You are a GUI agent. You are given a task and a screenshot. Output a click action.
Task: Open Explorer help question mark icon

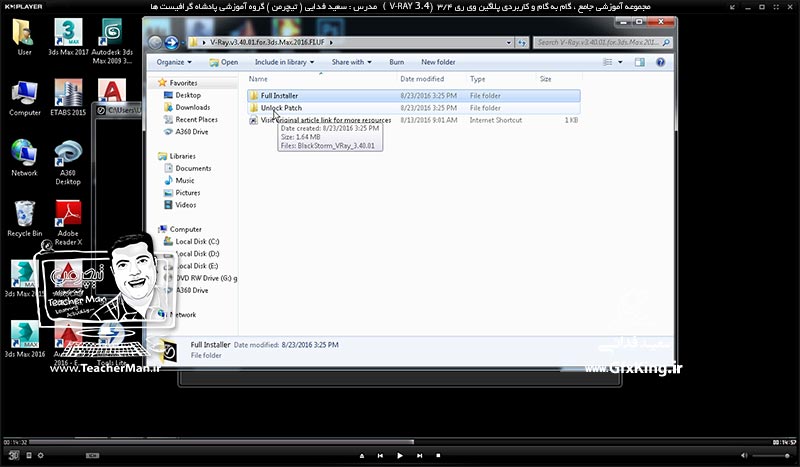(x=660, y=62)
